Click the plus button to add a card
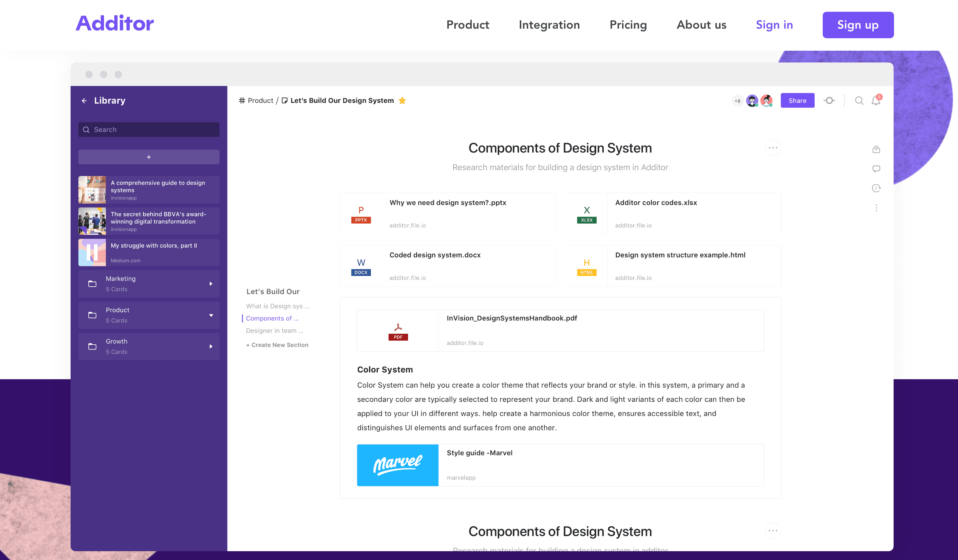This screenshot has width=958, height=560. click(149, 157)
